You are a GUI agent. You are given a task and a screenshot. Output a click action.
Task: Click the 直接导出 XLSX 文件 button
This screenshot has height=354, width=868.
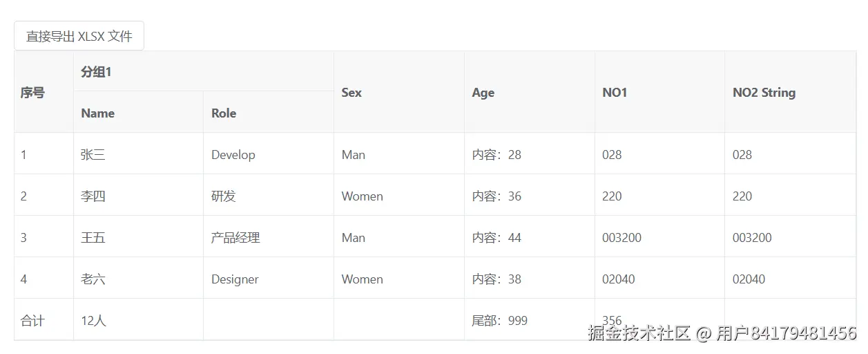point(79,36)
